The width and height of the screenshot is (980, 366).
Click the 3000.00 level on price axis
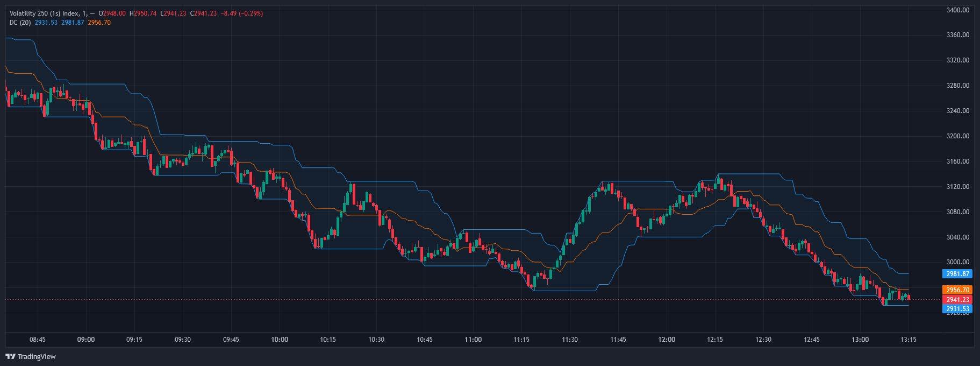(958, 262)
